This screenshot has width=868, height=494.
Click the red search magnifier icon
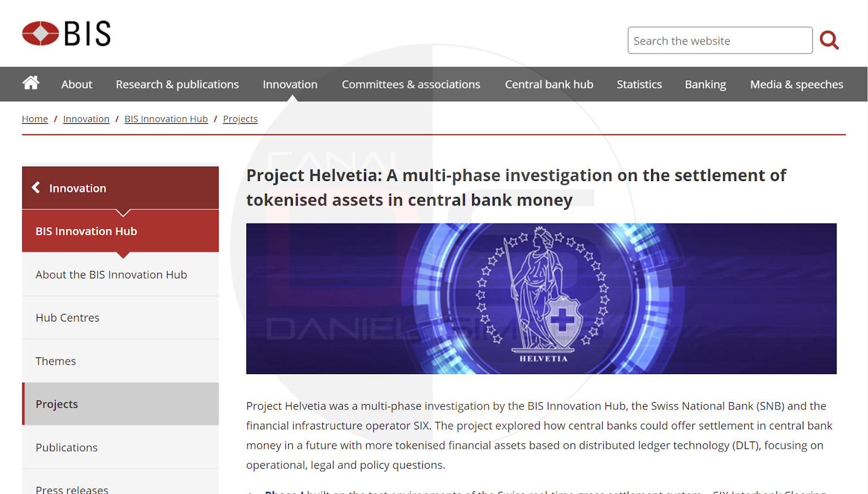[829, 40]
